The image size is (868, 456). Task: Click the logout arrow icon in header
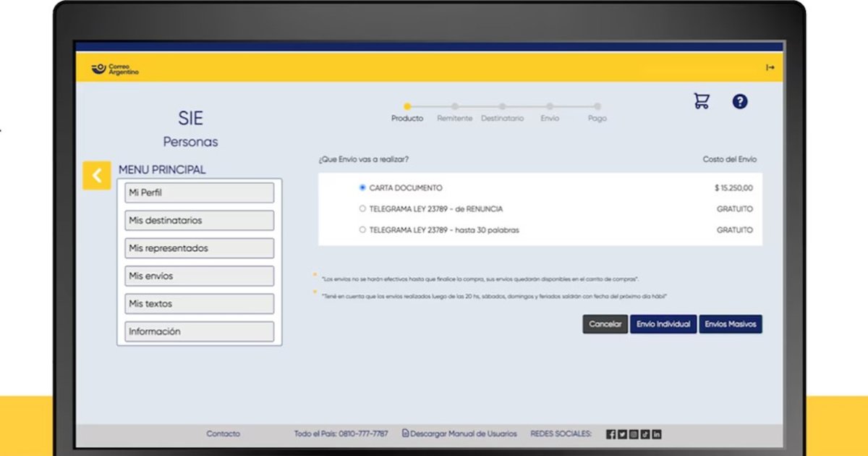coord(770,67)
